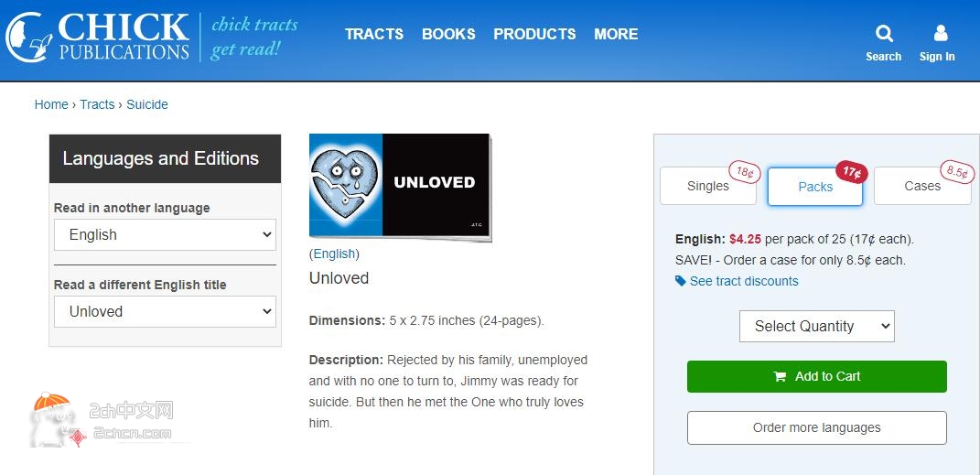Open the TRACTS menu

pyautogui.click(x=374, y=34)
